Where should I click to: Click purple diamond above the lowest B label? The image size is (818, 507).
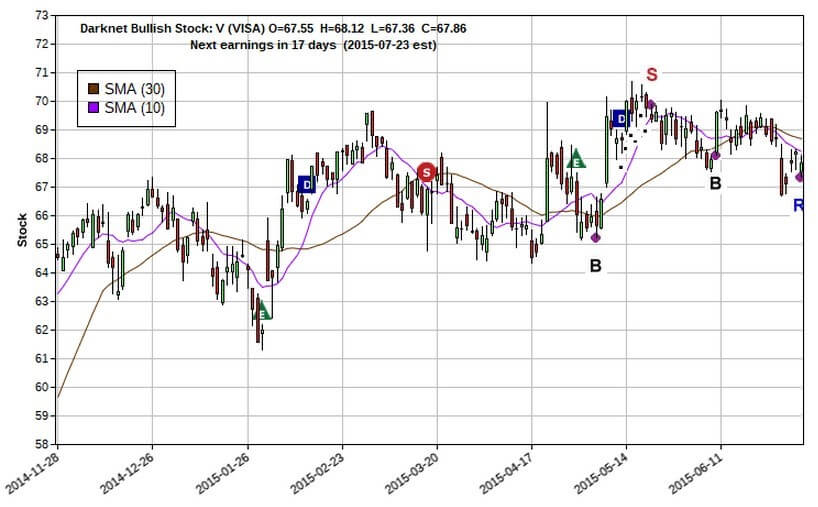tap(596, 237)
